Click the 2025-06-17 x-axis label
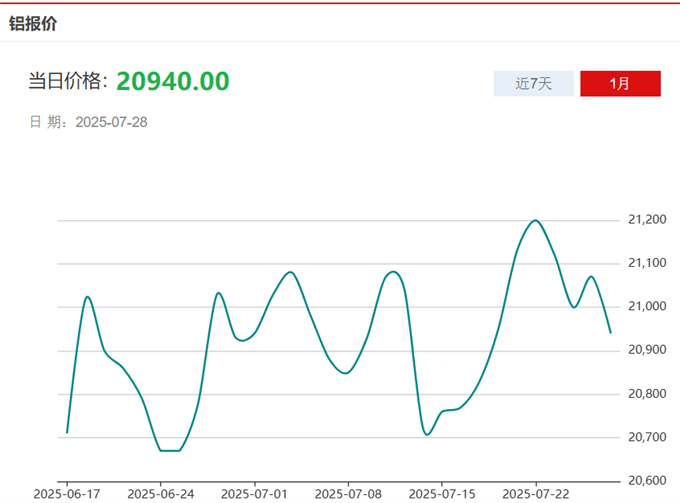Viewport: 680px width, 503px height. point(66,494)
